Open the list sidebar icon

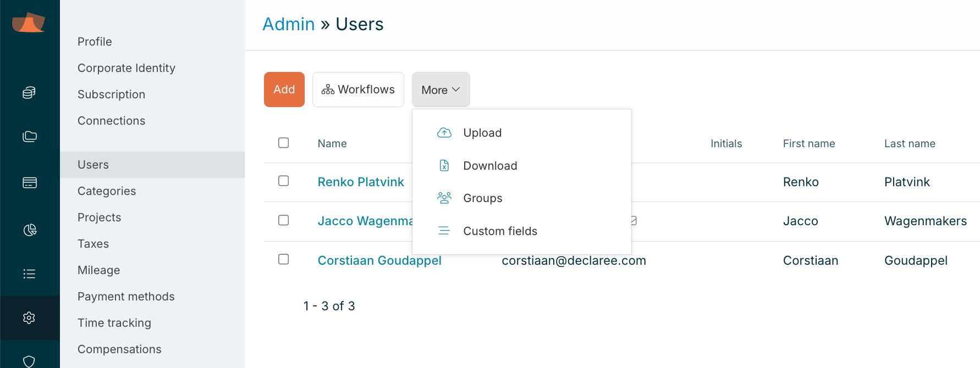coord(29,274)
